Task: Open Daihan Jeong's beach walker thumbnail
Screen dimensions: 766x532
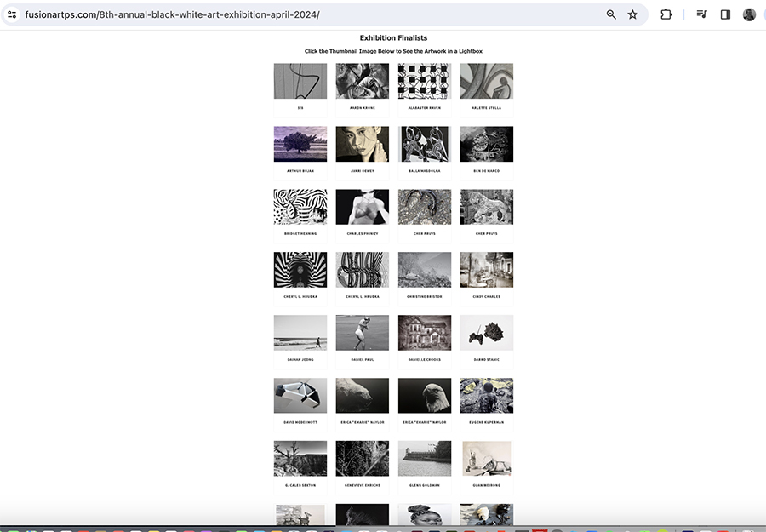Action: 300,333
